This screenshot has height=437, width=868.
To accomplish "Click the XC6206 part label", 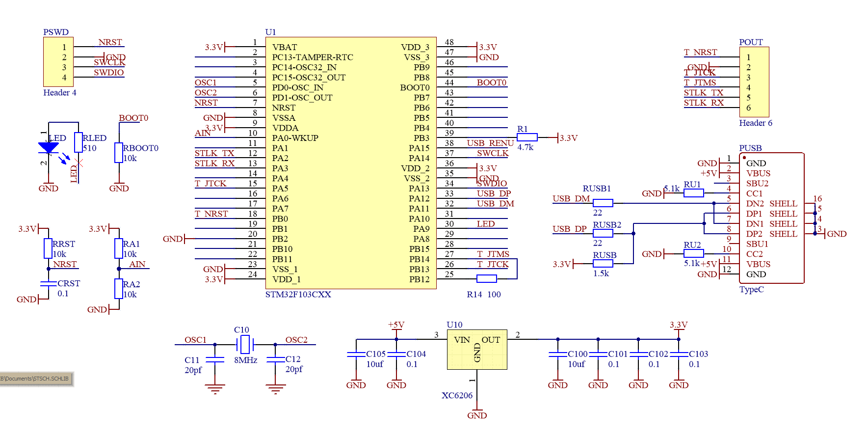I will click(457, 395).
